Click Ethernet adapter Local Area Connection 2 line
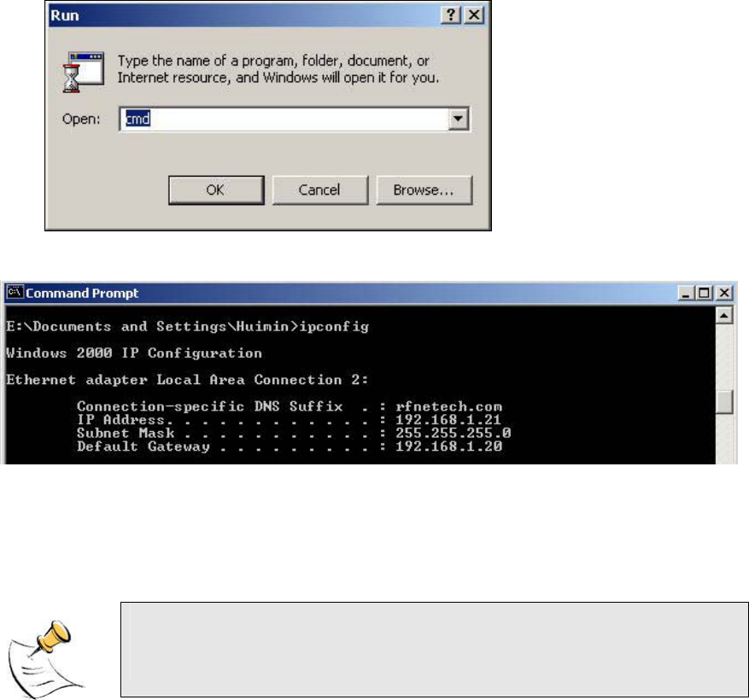The image size is (749, 700). point(187,380)
